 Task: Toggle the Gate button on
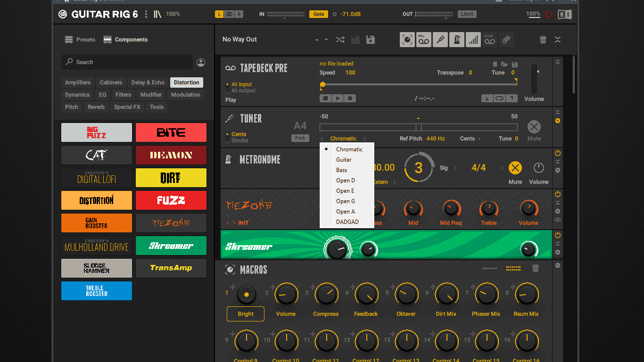tap(319, 14)
